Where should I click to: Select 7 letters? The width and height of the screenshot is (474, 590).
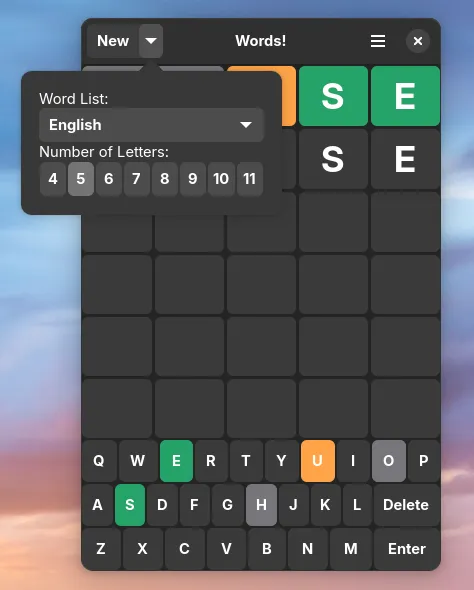[x=137, y=179]
